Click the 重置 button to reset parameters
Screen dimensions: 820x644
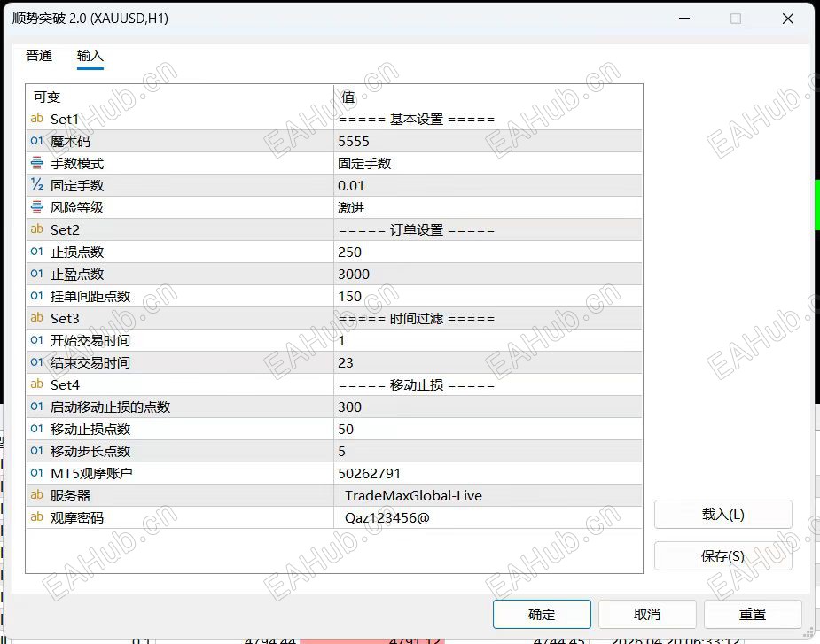point(753,614)
